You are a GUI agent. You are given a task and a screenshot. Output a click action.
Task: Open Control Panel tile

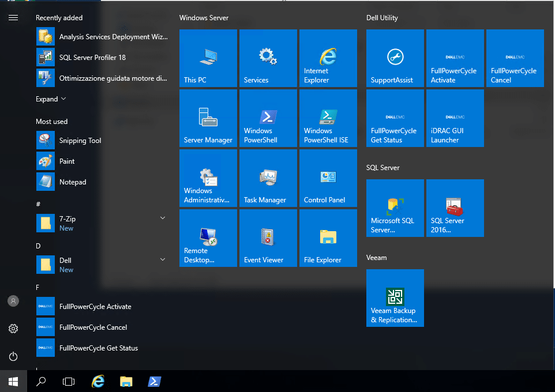click(x=328, y=178)
